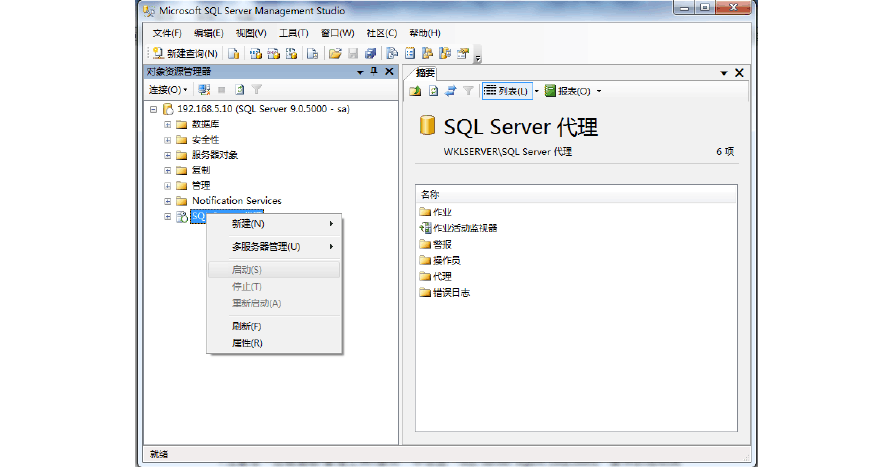This screenshot has height=467, width=893.
Task: Open the 连接(O) connect dropdown
Action: coord(168,89)
